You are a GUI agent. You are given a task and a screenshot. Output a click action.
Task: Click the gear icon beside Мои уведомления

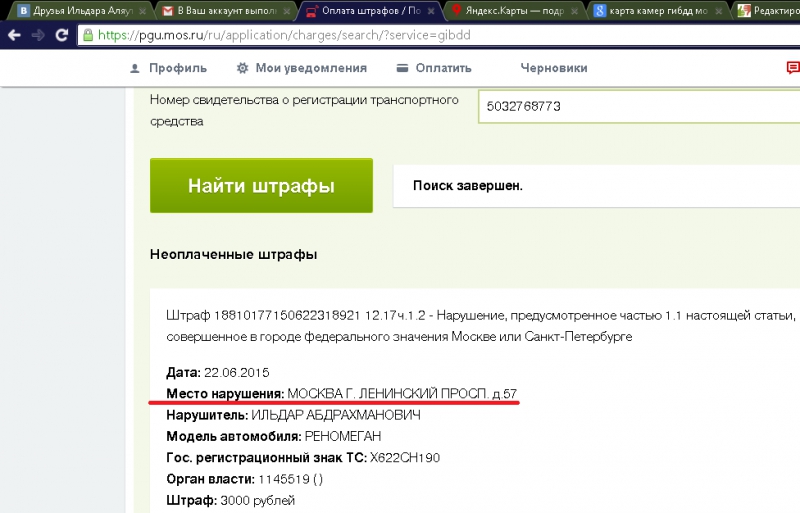pos(242,68)
